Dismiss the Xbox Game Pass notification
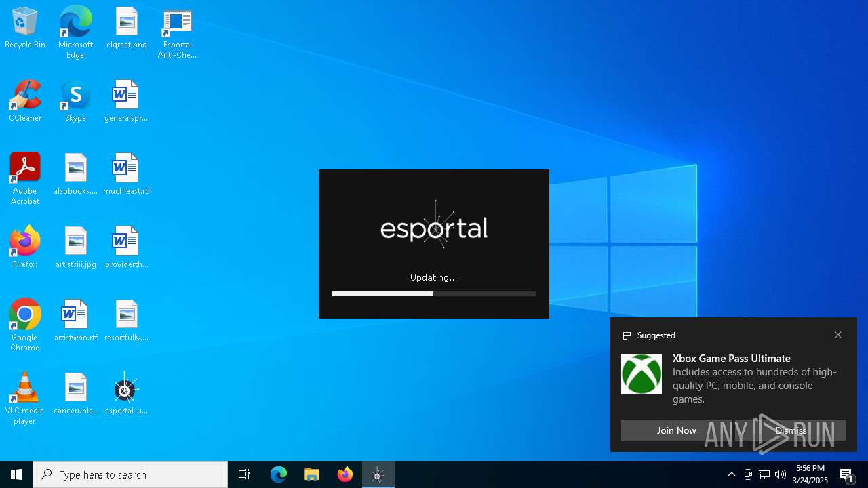The width and height of the screenshot is (868, 488). (791, 430)
